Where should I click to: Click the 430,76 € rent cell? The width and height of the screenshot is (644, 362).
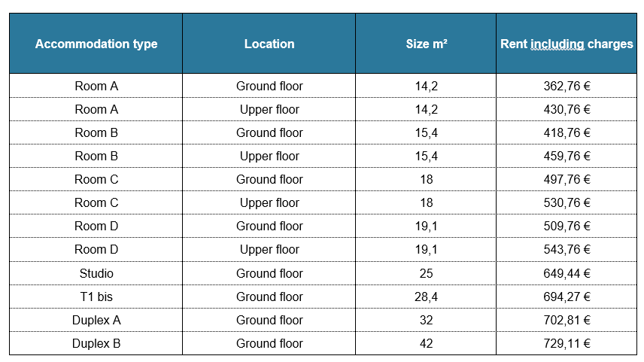pos(567,109)
